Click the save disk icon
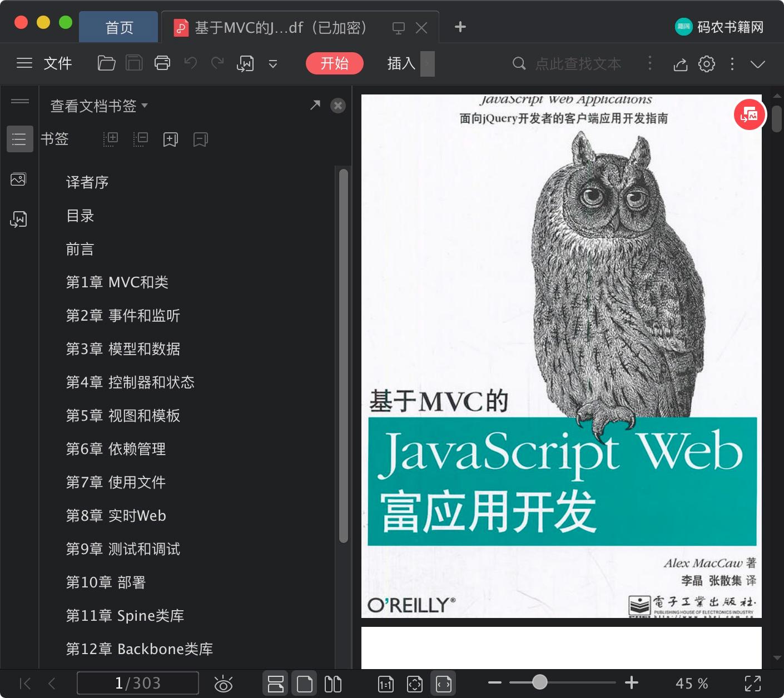Screen dimensions: 784x698 coord(134,63)
